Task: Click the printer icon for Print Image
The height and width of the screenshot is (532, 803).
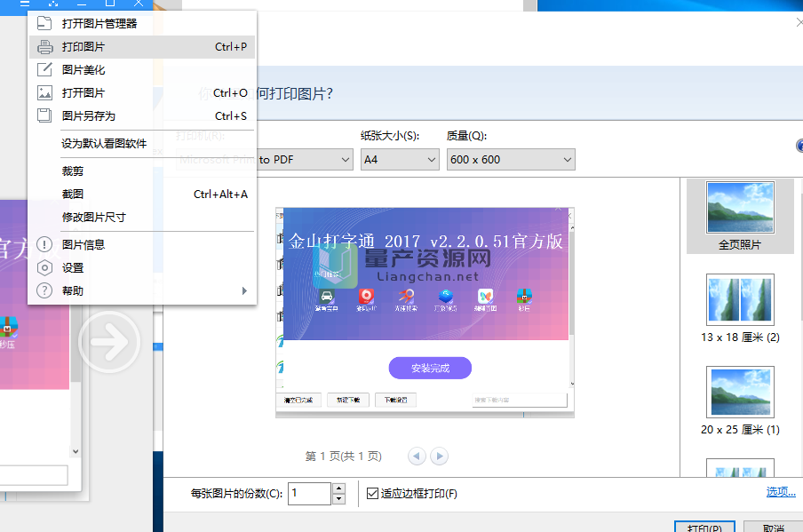Action: [x=44, y=46]
